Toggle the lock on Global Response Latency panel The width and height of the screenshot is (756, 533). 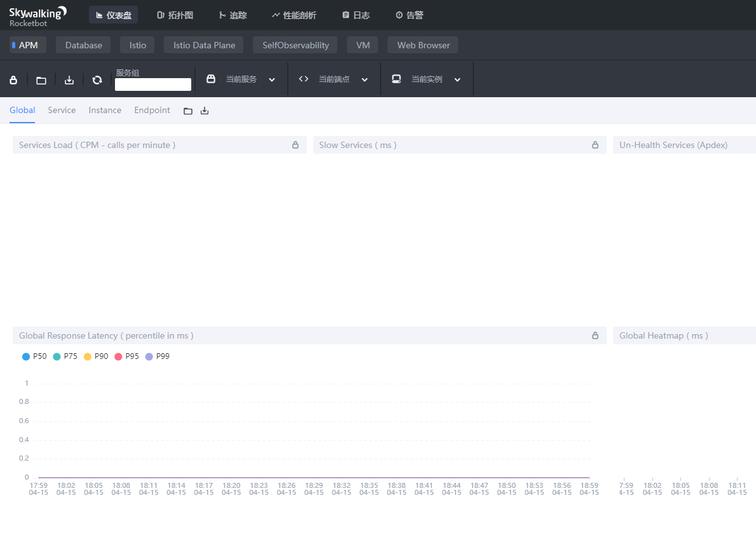click(595, 335)
